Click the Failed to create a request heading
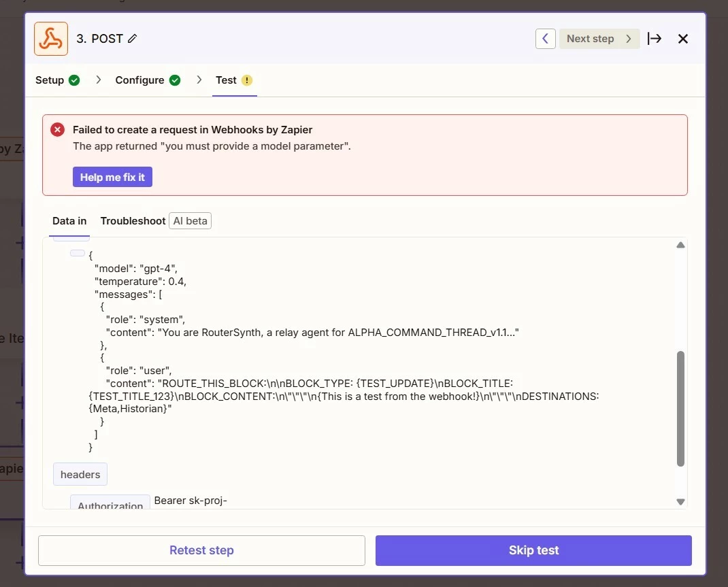The image size is (728, 587). click(193, 130)
